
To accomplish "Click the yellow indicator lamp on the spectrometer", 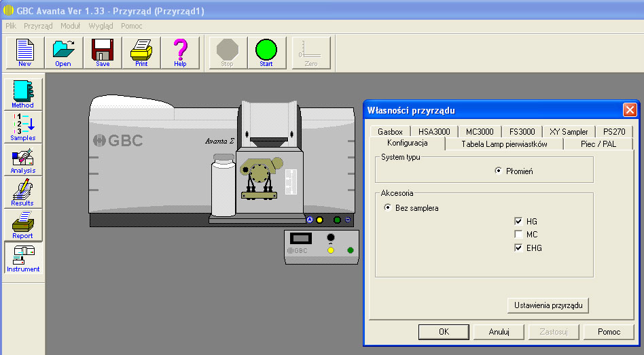I will click(x=319, y=220).
